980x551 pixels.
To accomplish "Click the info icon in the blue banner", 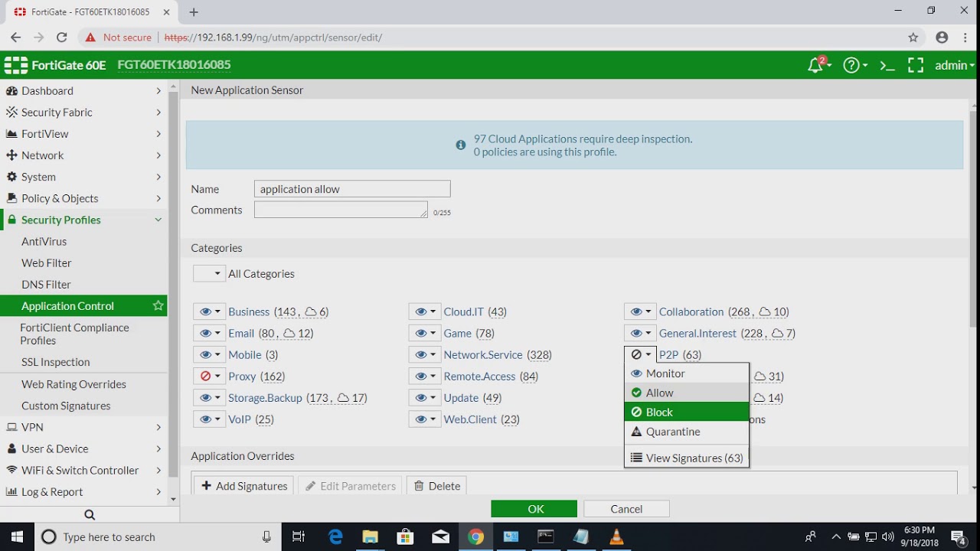I will click(461, 145).
